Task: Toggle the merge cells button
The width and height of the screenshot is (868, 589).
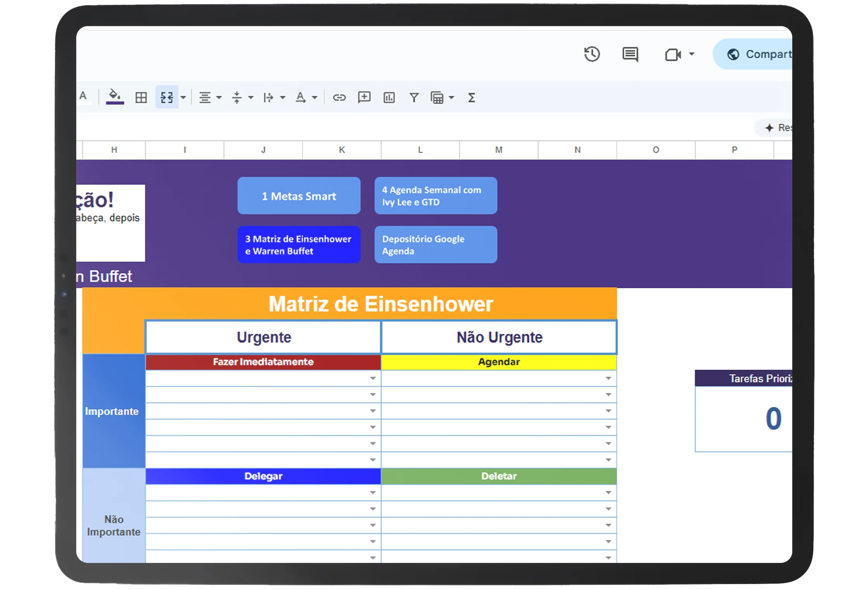Action: 167,97
